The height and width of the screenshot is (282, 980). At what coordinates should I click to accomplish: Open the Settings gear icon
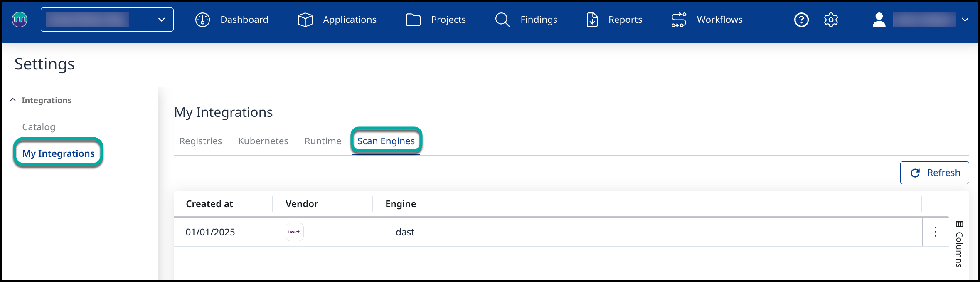(831, 20)
